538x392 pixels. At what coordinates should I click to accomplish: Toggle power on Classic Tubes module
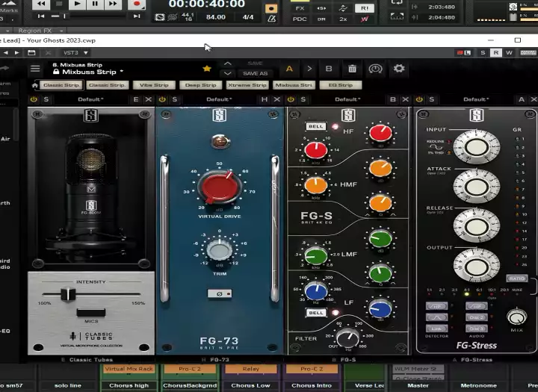pyautogui.click(x=34, y=99)
